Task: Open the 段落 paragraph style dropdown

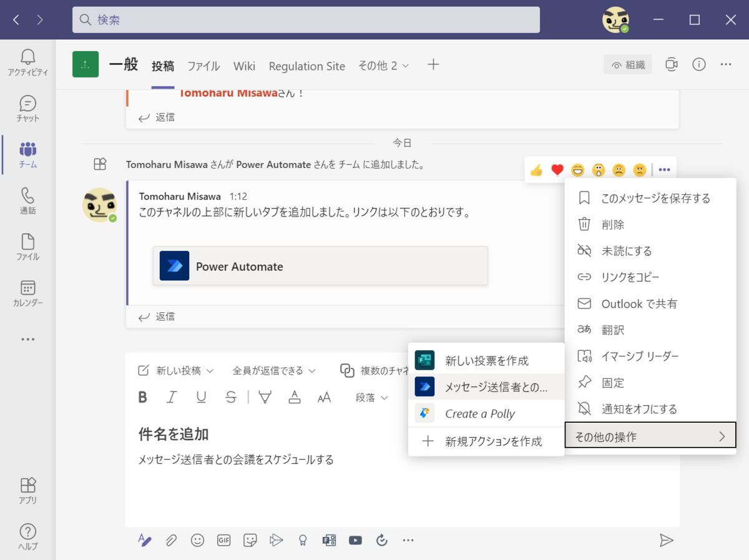Action: pos(372,398)
